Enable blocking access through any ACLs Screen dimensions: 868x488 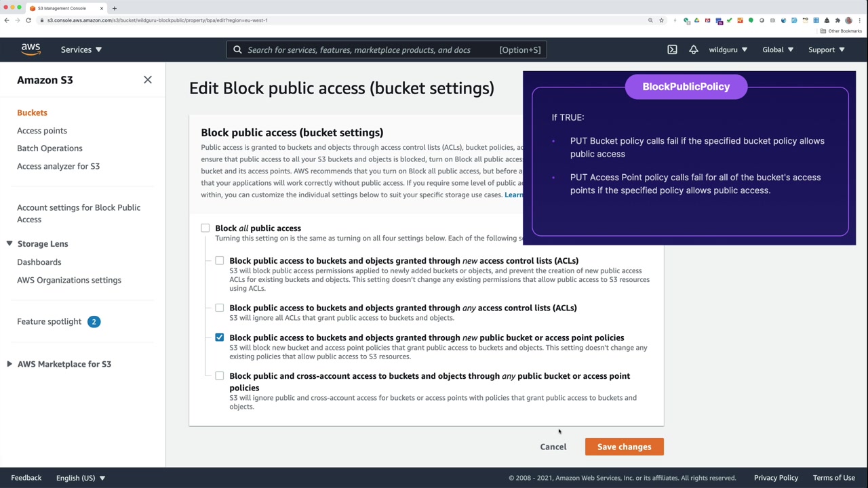220,308
